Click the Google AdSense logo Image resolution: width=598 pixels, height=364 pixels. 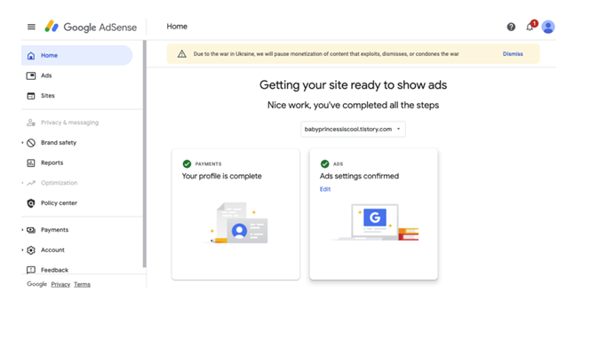(91, 27)
